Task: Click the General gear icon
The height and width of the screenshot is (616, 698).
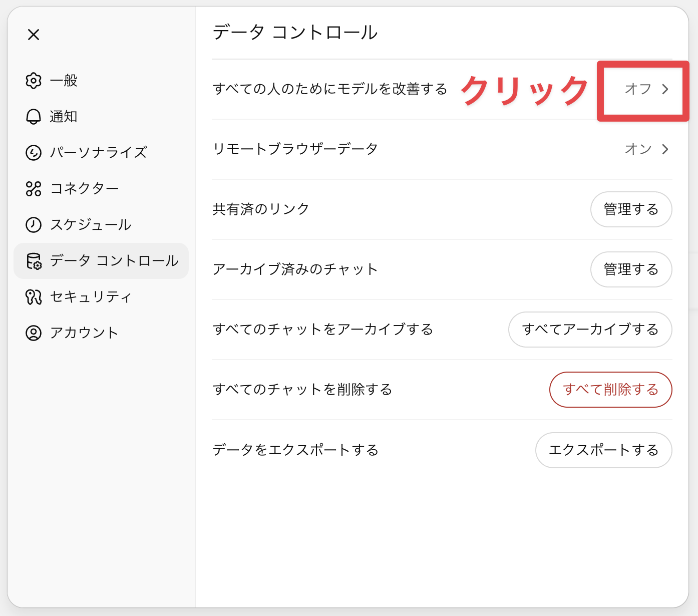Action: click(34, 81)
